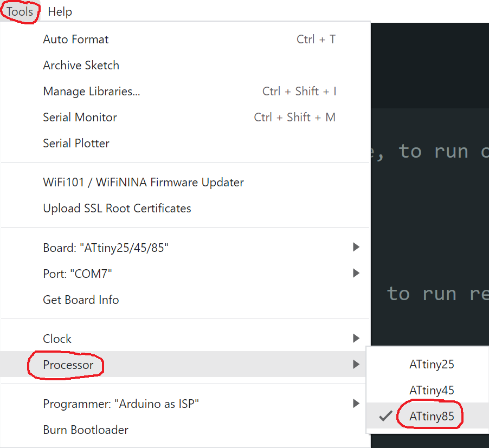Expand Programmer Arduino as ISP submenu
This screenshot has width=489, height=448.
pos(121,404)
